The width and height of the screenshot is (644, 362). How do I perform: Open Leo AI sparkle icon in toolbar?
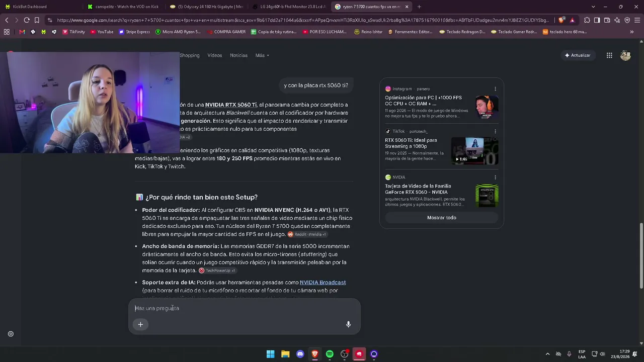[x=617, y=20]
